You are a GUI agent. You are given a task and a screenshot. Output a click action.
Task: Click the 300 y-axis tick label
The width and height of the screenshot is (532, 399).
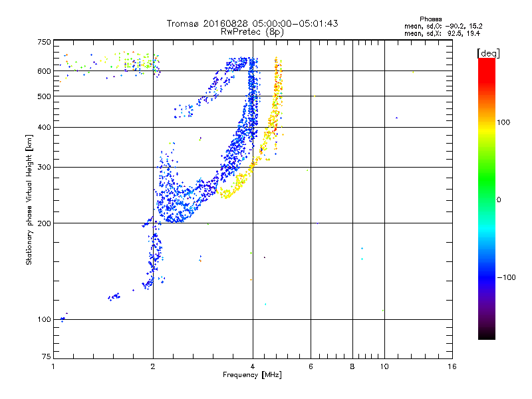[45, 167]
